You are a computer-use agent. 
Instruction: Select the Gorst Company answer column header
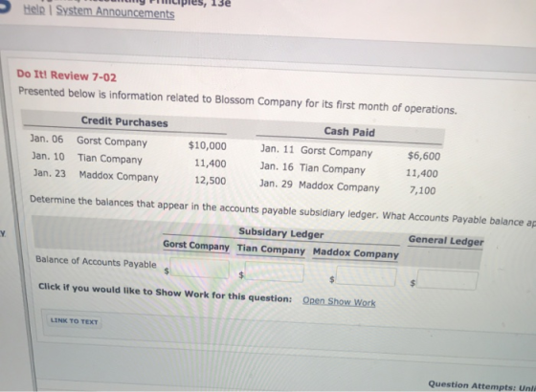(x=196, y=245)
